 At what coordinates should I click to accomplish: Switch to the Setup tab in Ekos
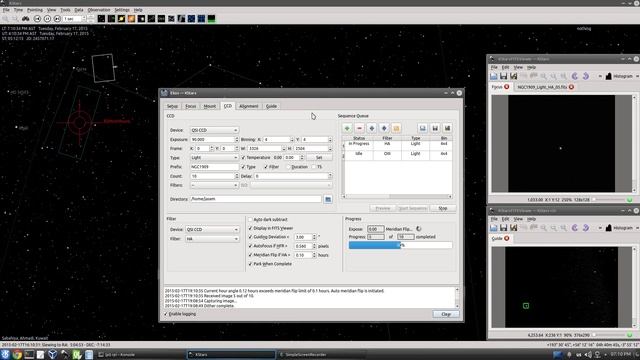tap(172, 106)
